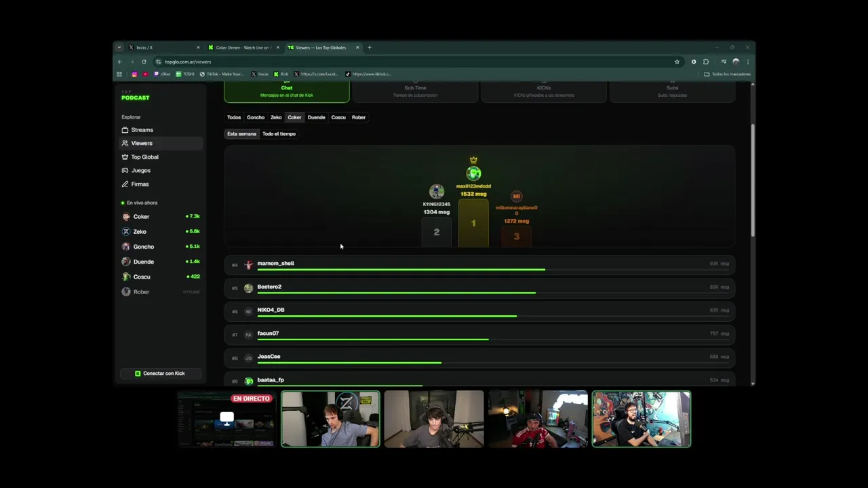This screenshot has width=868, height=488.
Task: Switch to Inicio / X browser tab
Action: tap(163, 47)
